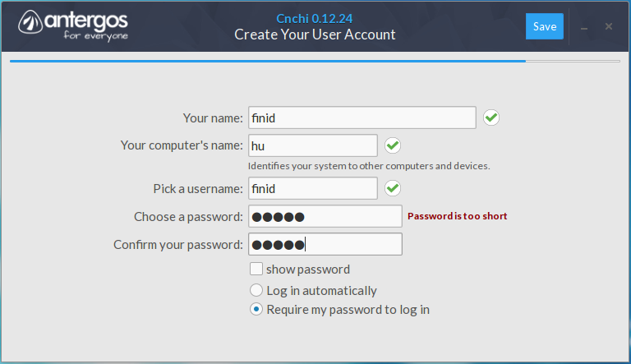Select Log in automatically option
Screen dimensions: 631x364
click(x=256, y=290)
